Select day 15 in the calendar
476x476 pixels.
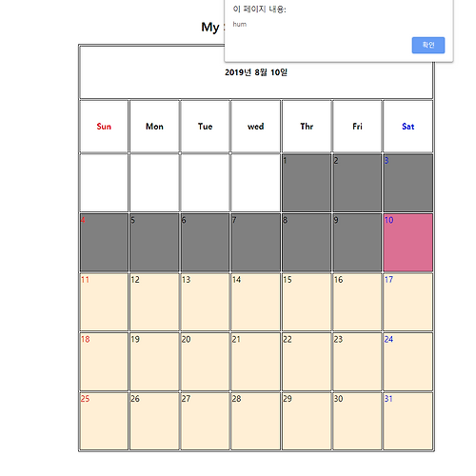click(x=307, y=302)
